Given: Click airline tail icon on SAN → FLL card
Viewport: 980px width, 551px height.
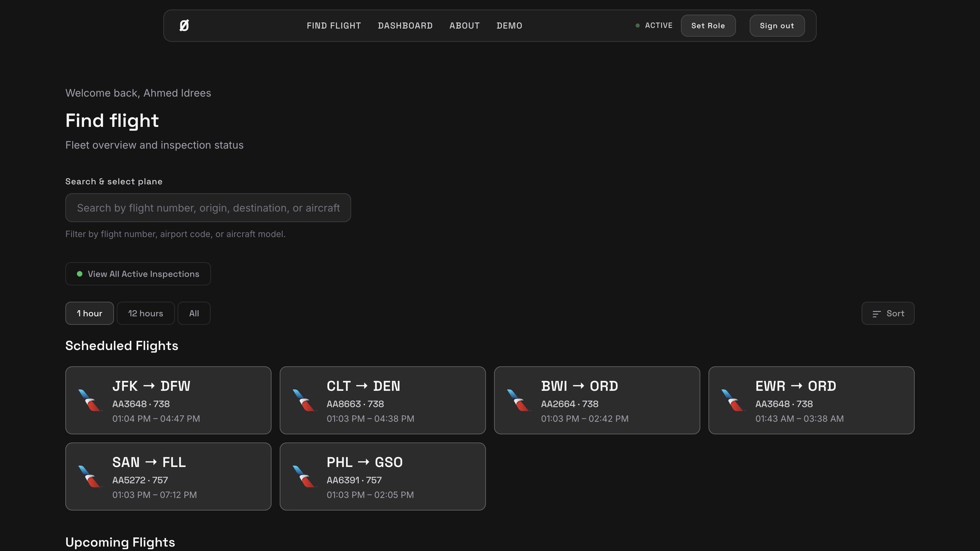Looking at the screenshot, I should (x=90, y=476).
